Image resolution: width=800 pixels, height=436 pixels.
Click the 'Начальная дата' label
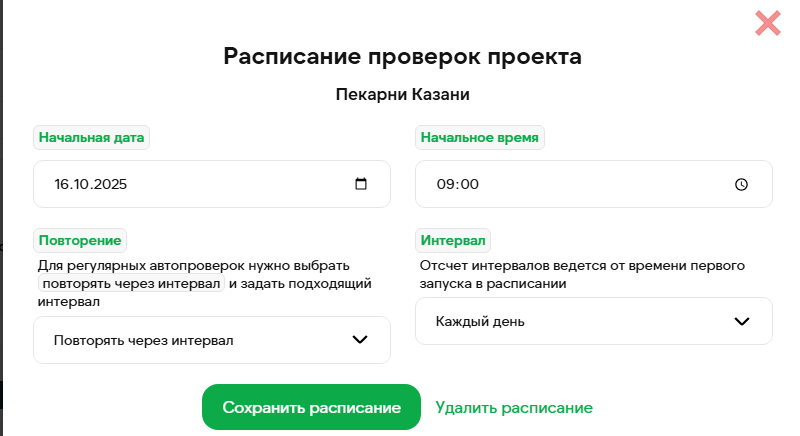pyautogui.click(x=91, y=138)
